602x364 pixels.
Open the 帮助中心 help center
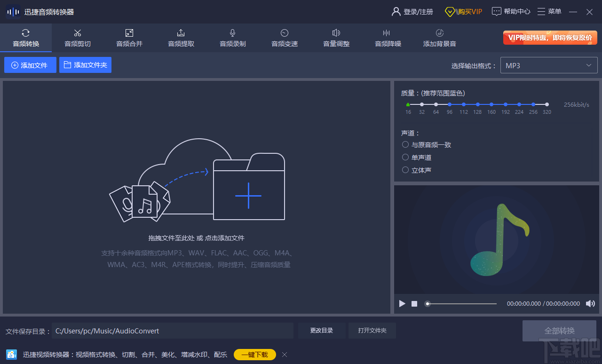coord(511,11)
